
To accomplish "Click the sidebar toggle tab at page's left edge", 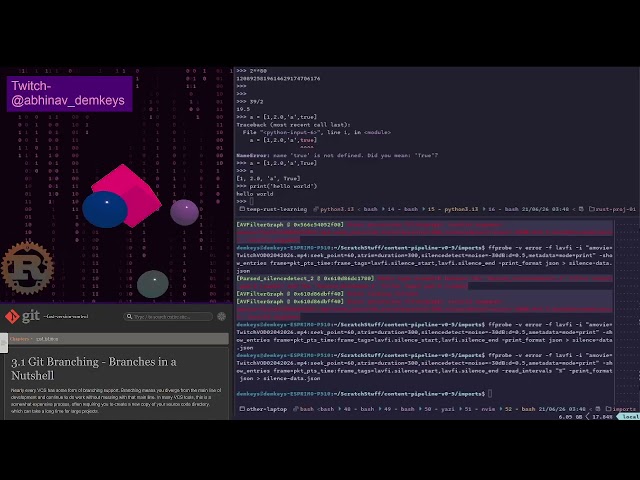I will tap(4, 343).
